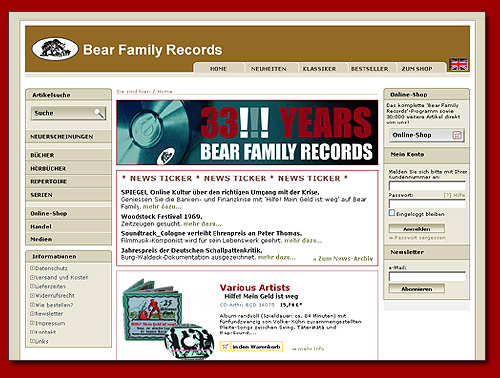Select REPERTOIRE in the sidebar

(x=68, y=181)
